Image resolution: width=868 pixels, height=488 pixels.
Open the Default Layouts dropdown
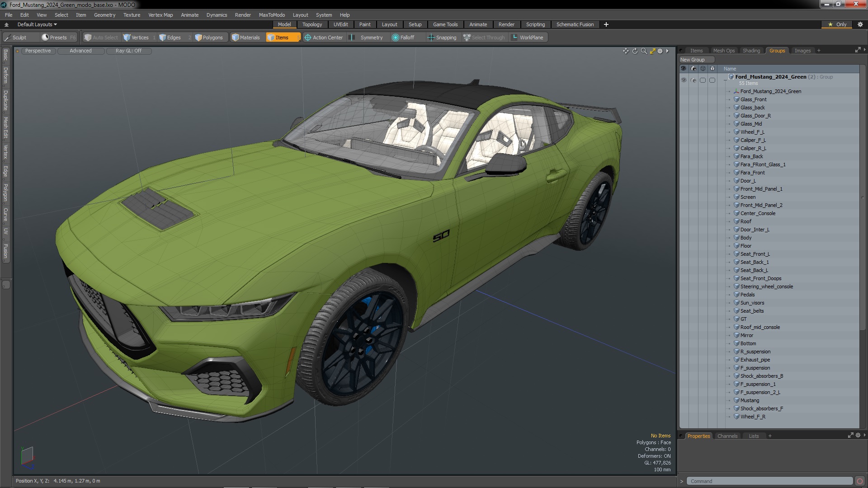[37, 24]
